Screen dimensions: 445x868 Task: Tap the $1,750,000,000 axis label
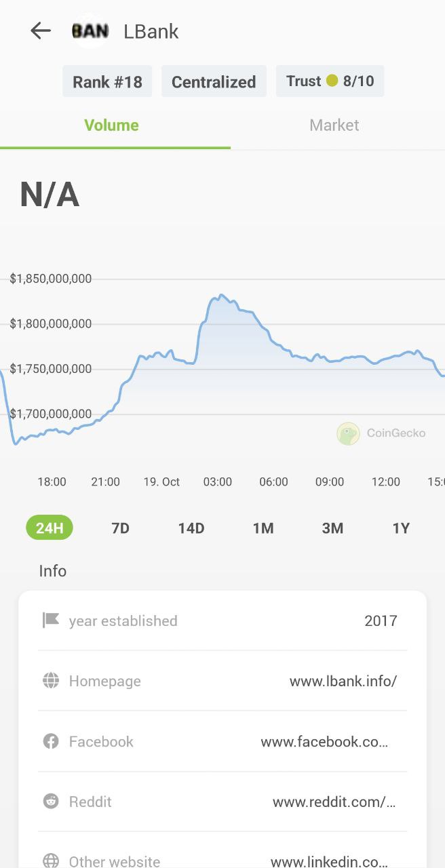tap(51, 368)
